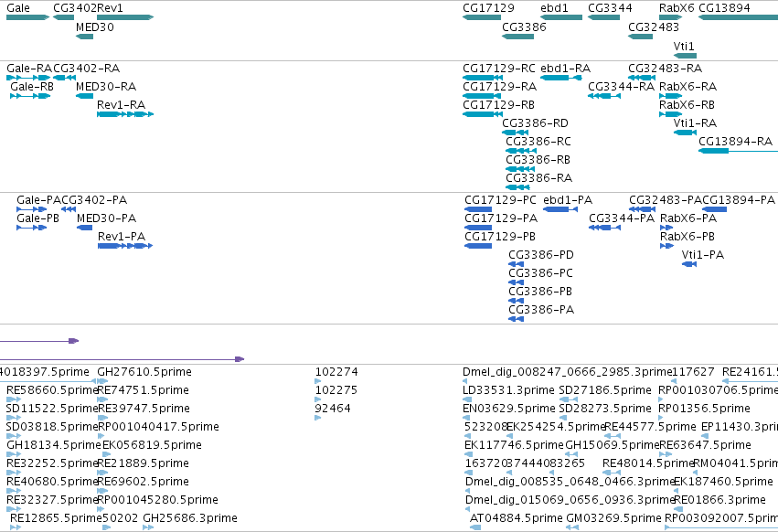The image size is (778, 532).
Task: Select the CG32483-PA protein
Action: click(643, 209)
